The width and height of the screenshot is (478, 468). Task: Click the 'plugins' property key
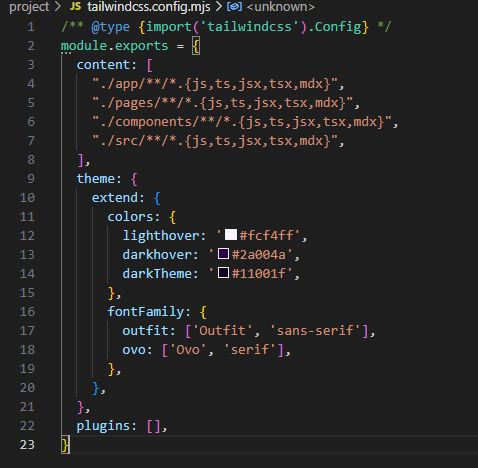pyautogui.click(x=103, y=426)
